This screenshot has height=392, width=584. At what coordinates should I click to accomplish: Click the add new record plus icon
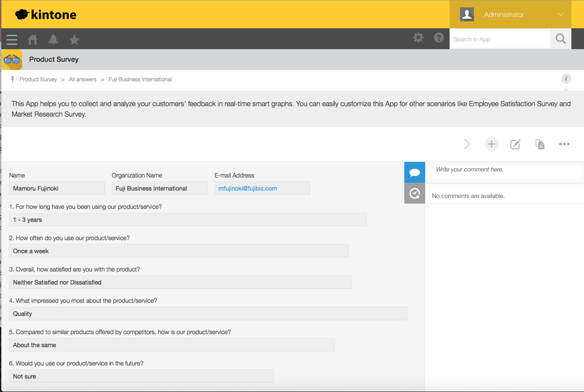tap(491, 144)
